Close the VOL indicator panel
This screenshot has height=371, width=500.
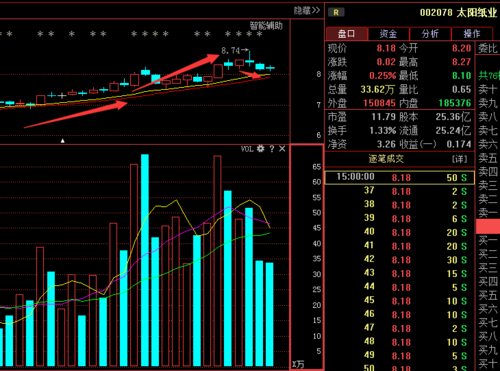point(282,149)
